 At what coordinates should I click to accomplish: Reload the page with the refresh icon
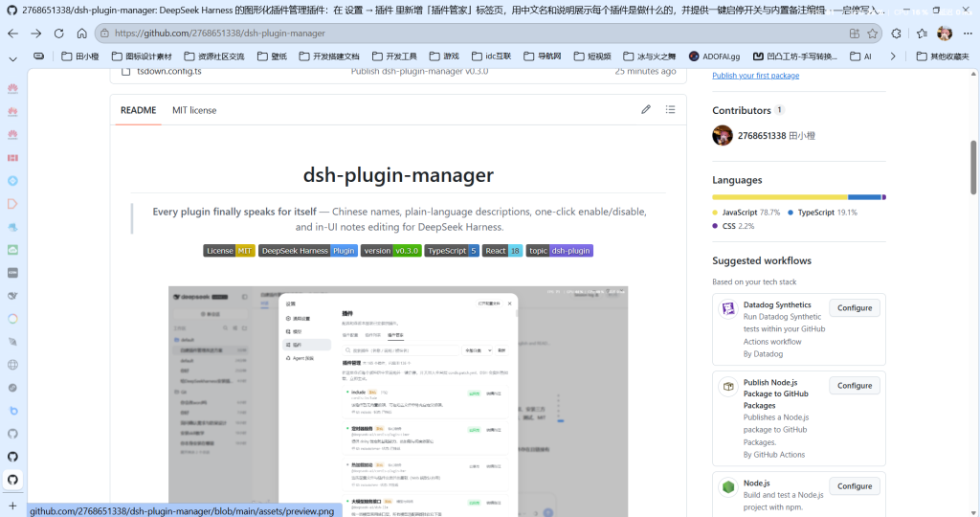pyautogui.click(x=58, y=34)
